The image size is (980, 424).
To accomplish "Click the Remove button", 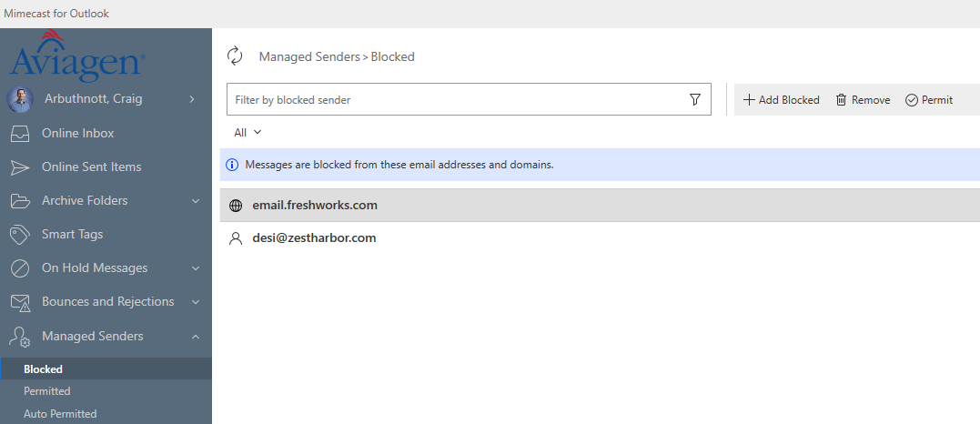I will tap(863, 100).
